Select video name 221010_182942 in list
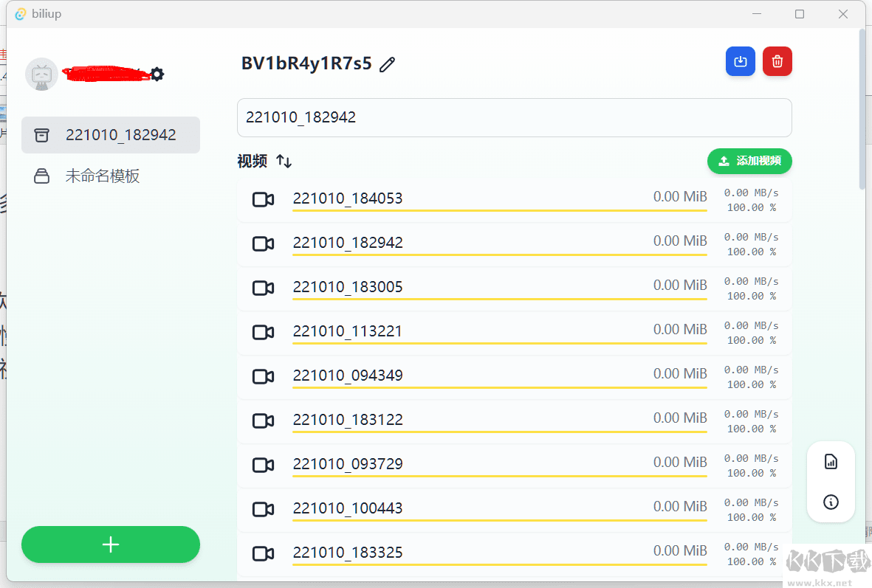Image resolution: width=872 pixels, height=588 pixels. (x=348, y=243)
